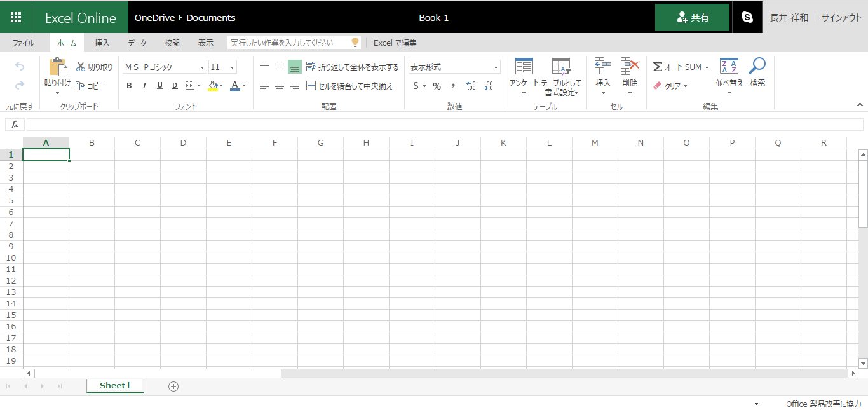Toggle bottom alignment
This screenshot has height=410, width=868.
point(295,67)
